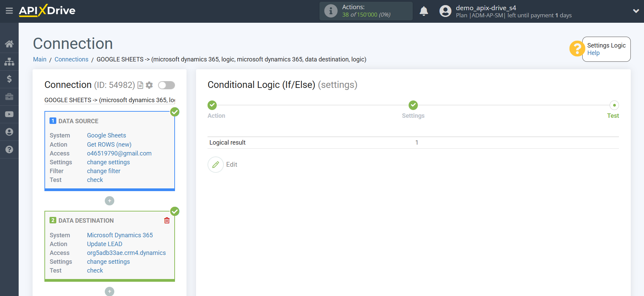Image resolution: width=644 pixels, height=296 pixels.
Task: Open the Help link in Settings Logic
Action: coord(593,53)
